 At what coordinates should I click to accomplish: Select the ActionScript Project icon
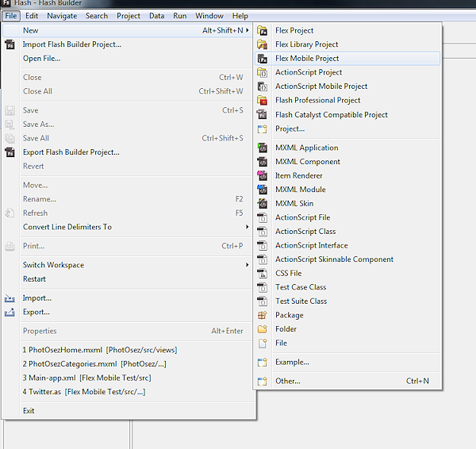[263, 72]
